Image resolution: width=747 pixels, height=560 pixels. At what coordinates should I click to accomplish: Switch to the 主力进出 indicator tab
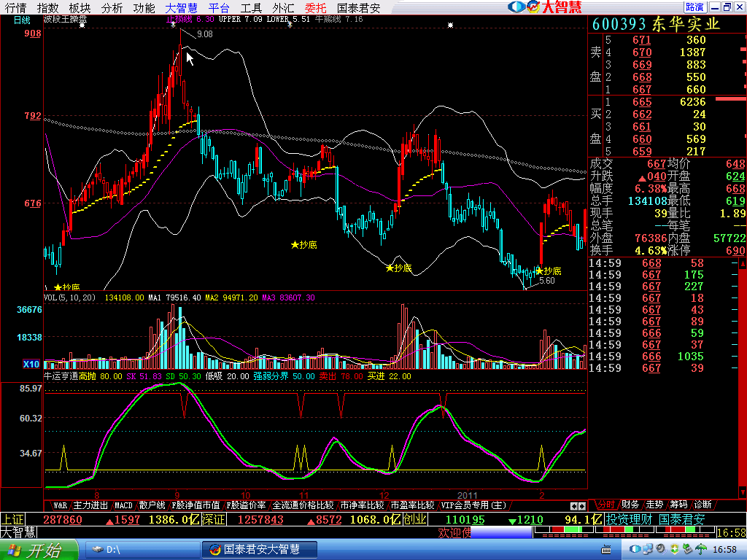pyautogui.click(x=90, y=505)
